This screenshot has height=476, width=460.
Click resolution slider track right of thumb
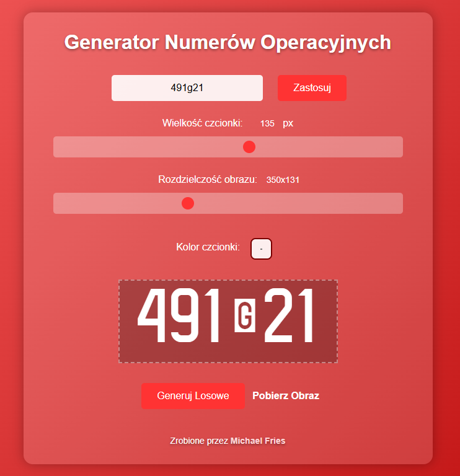pos(298,203)
